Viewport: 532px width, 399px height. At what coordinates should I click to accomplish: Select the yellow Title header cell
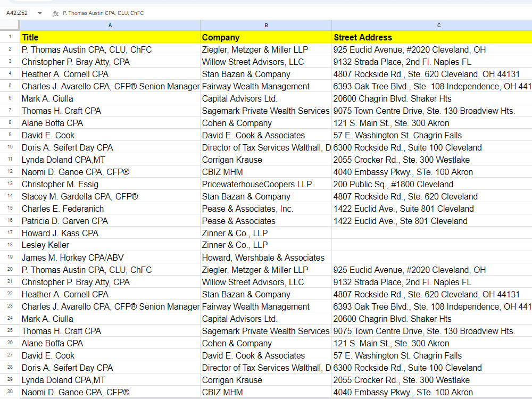(110, 37)
